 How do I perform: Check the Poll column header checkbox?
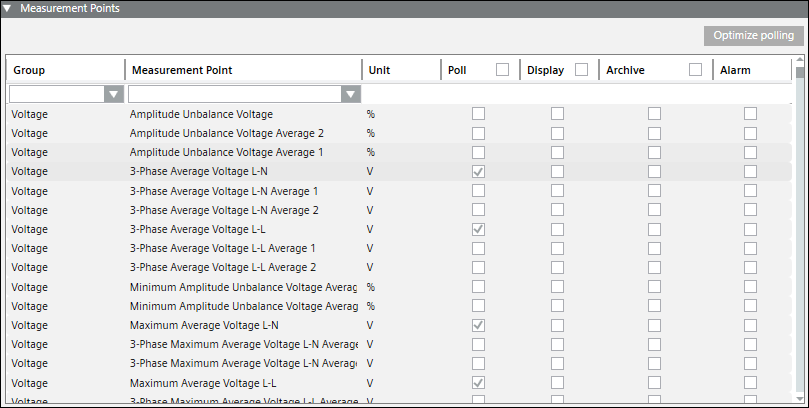point(502,70)
